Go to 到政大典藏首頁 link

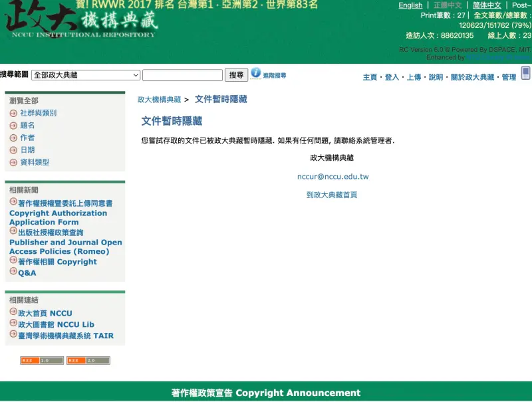332,195
